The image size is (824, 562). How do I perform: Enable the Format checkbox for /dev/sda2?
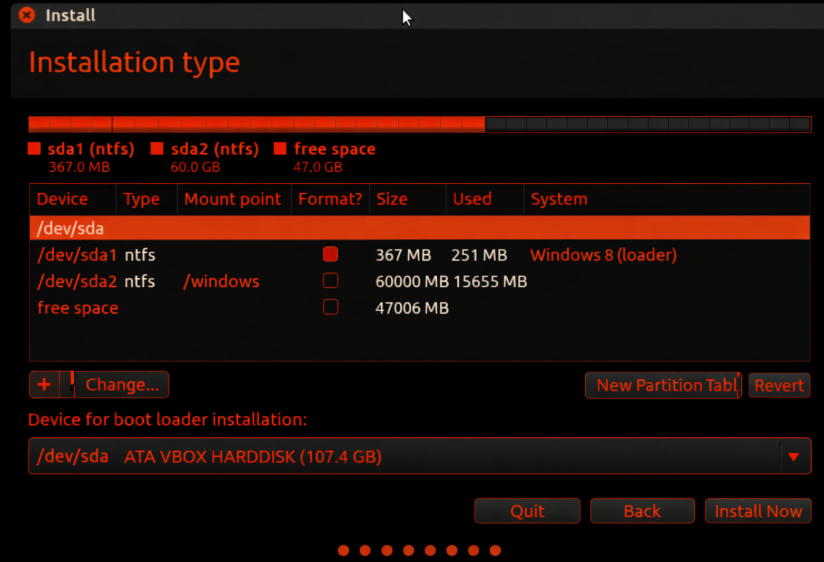[331, 281]
